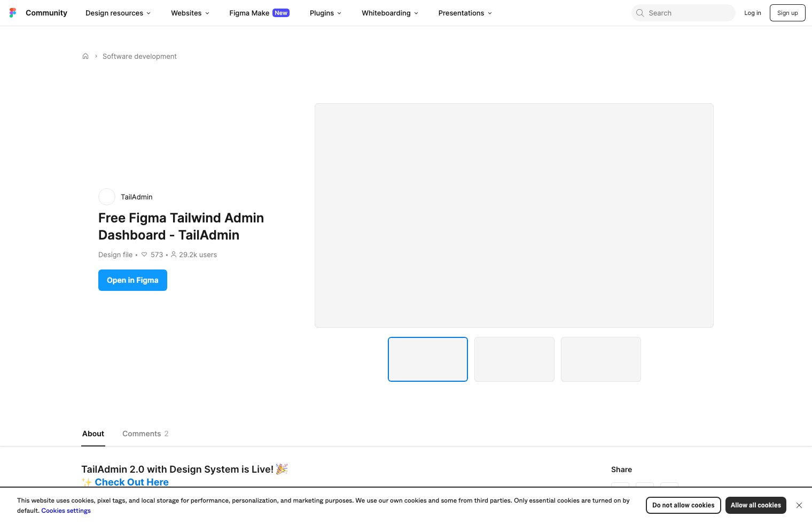Open Cookies settings

pos(66,511)
